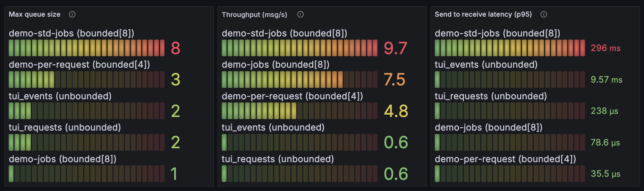Select the 0.6 value for tui_events throughput

click(x=396, y=142)
